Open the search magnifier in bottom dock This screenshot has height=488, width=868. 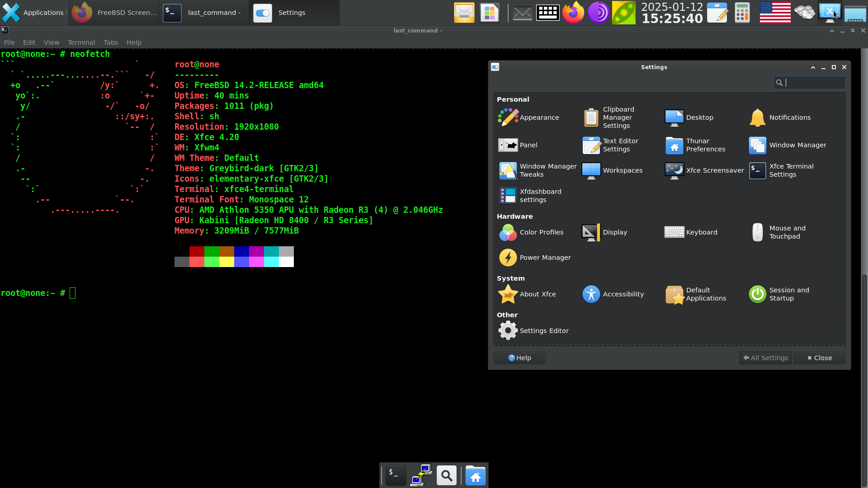coord(447,475)
